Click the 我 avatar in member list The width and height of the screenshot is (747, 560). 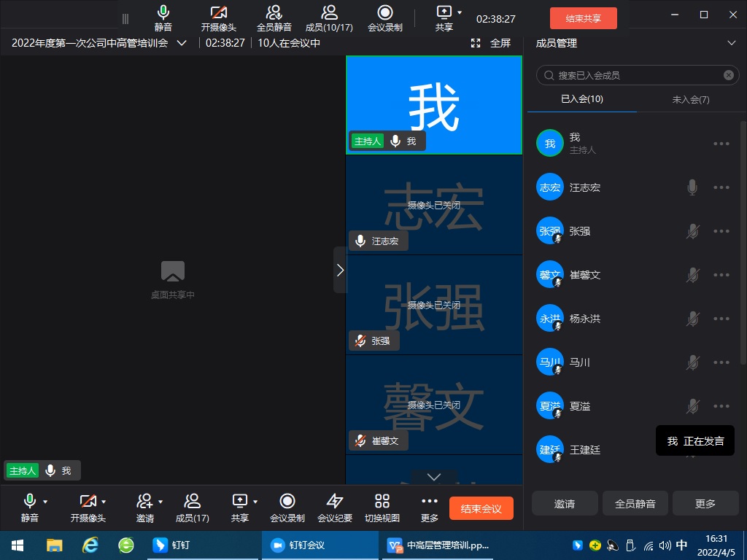550,143
